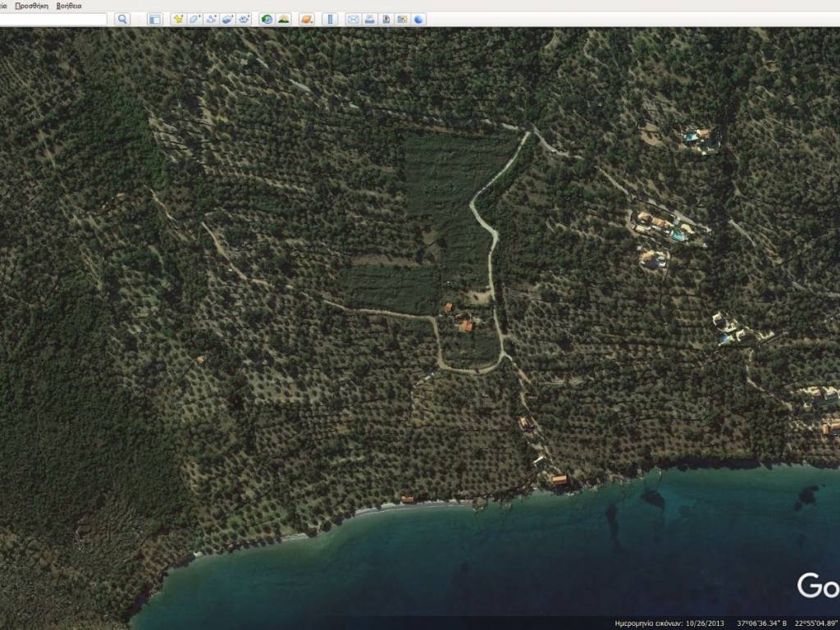Click the search magnifier button

122,19
